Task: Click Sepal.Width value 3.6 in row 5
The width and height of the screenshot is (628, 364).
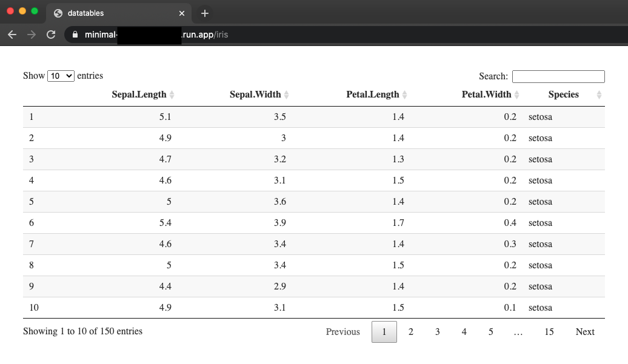Action: point(279,202)
